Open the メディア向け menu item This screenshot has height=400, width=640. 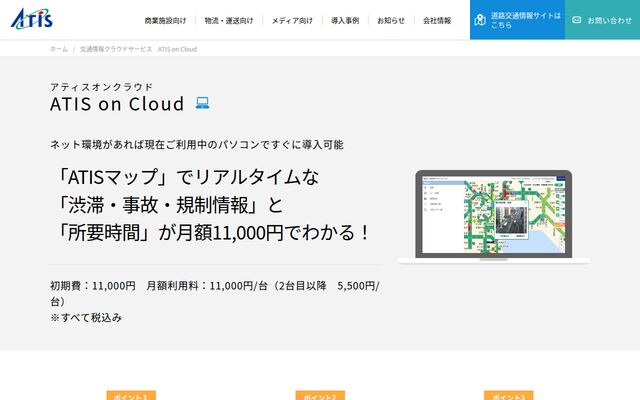[292, 20]
